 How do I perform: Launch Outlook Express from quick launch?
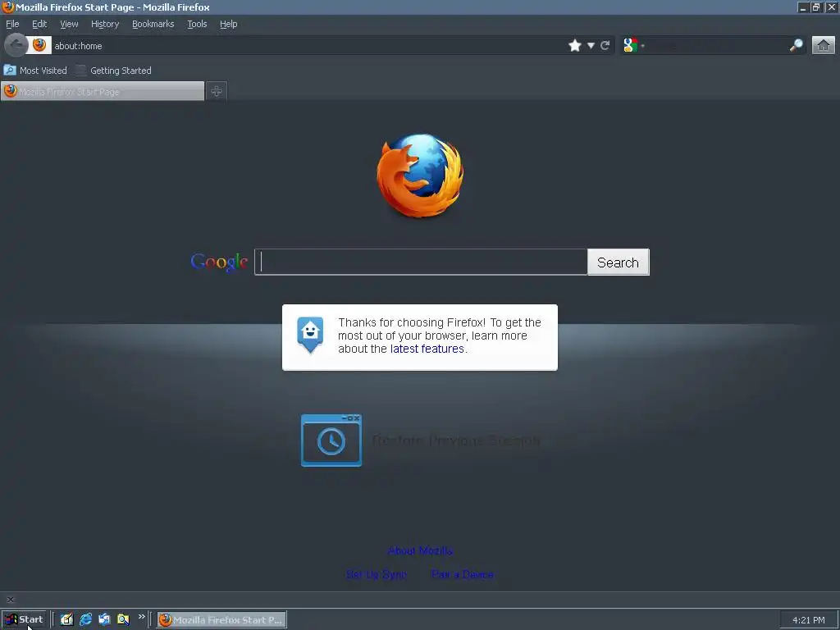(104, 619)
